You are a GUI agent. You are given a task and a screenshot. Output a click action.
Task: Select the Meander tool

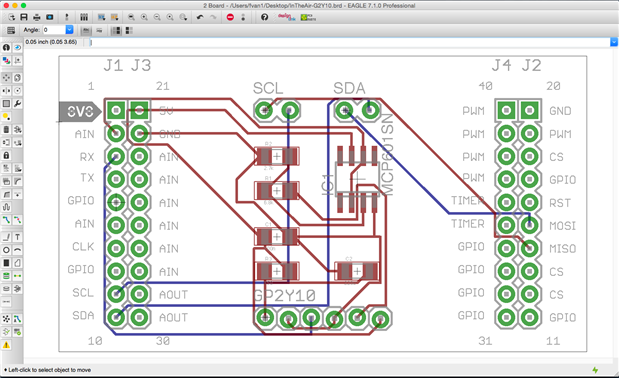click(6, 207)
